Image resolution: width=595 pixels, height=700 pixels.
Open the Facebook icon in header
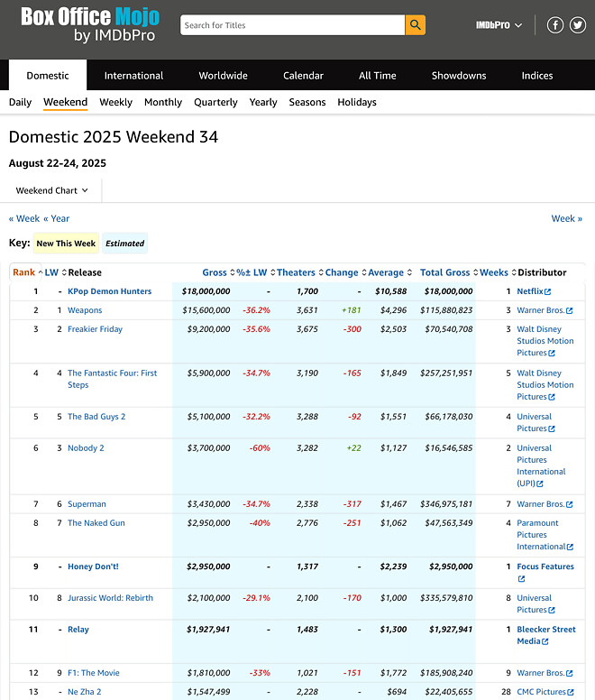click(556, 25)
